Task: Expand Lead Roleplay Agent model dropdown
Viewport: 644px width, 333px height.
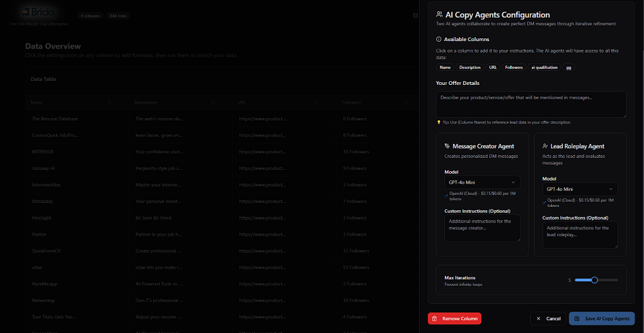Action: [580, 189]
